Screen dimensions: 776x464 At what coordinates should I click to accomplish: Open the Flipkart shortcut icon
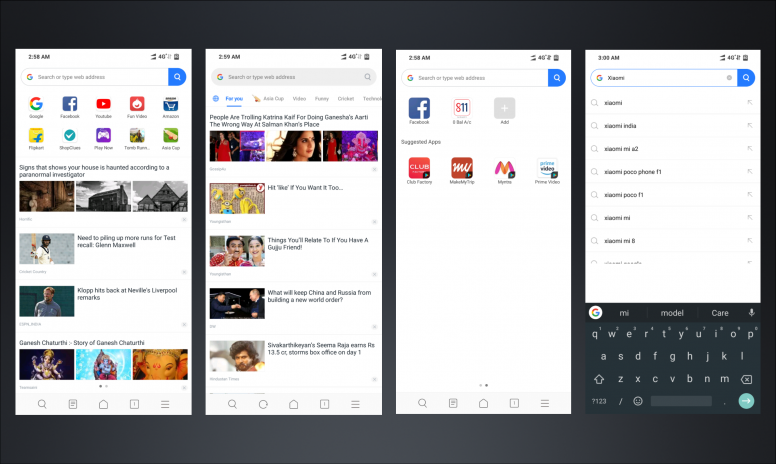coord(36,136)
